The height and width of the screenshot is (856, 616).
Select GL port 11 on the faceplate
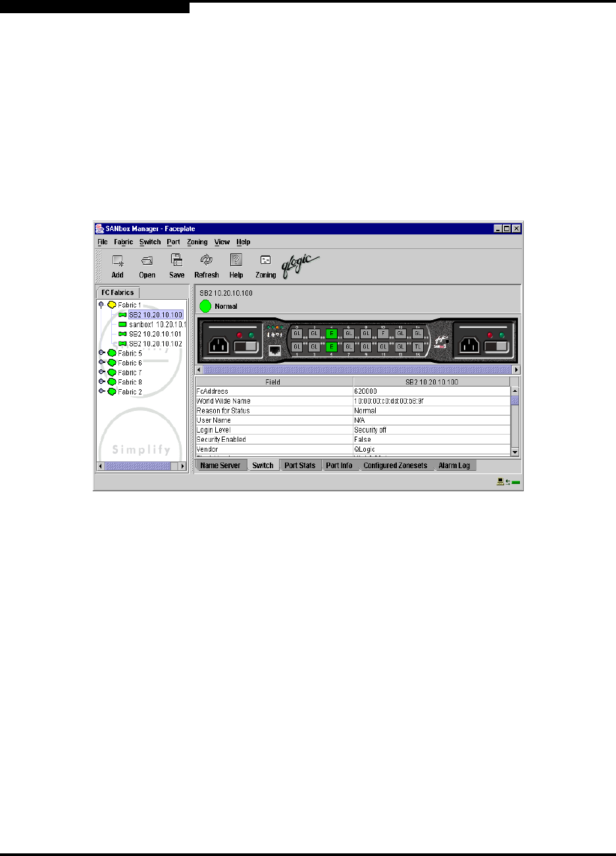click(x=384, y=346)
